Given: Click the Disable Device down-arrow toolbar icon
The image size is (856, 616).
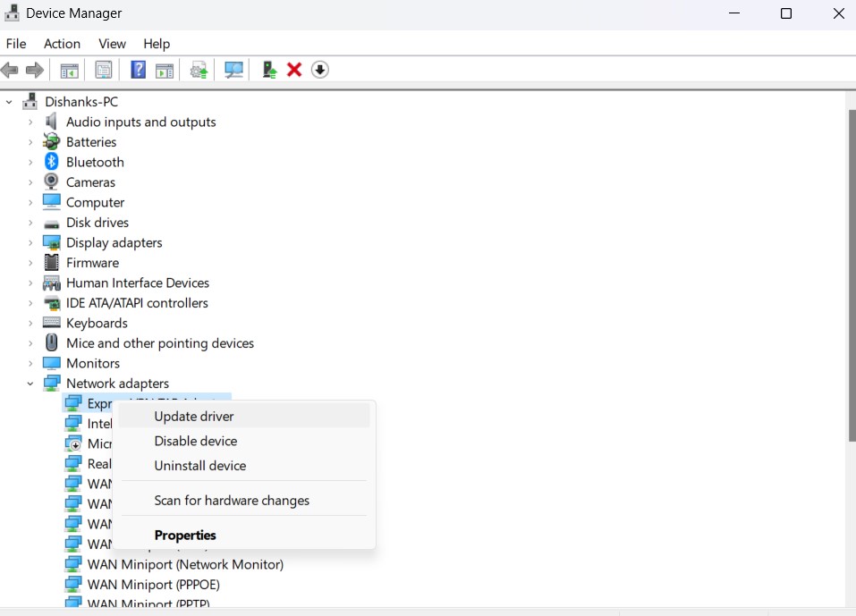Looking at the screenshot, I should pos(319,69).
